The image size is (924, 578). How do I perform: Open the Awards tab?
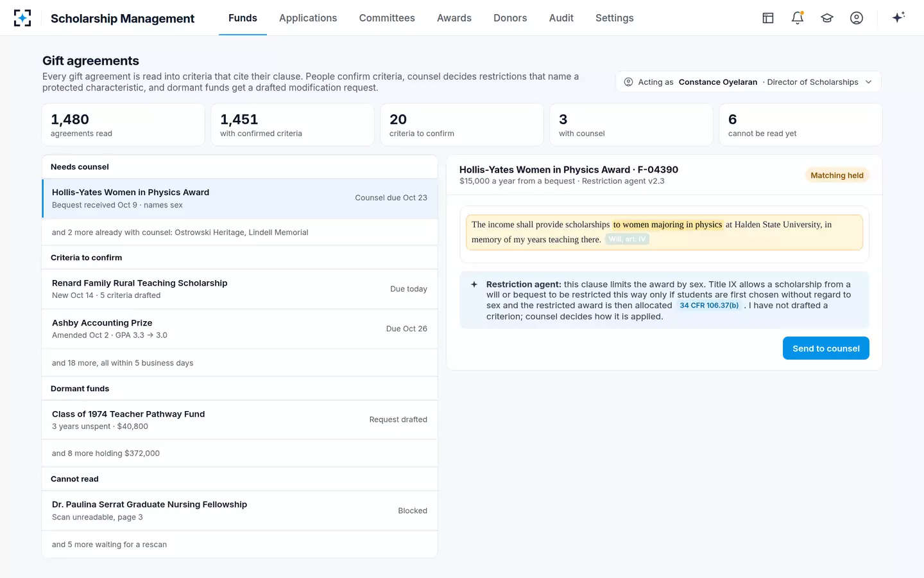(x=454, y=18)
